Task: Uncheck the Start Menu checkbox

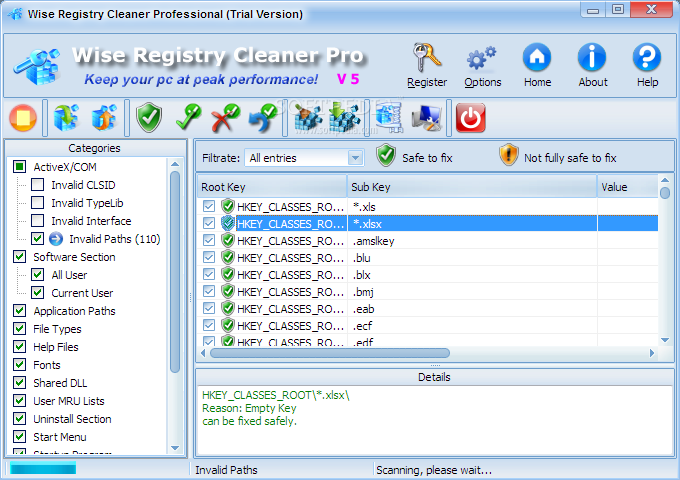Action: click(20, 437)
